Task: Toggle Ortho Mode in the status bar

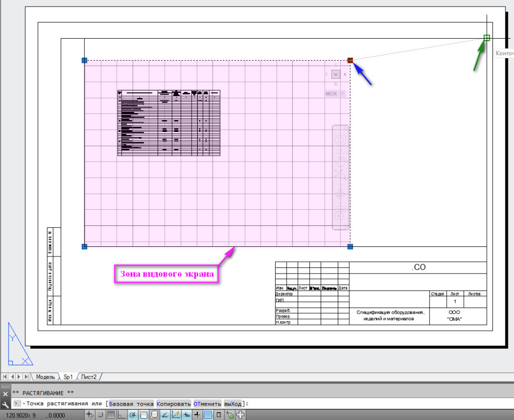Action: pyautogui.click(x=121, y=414)
